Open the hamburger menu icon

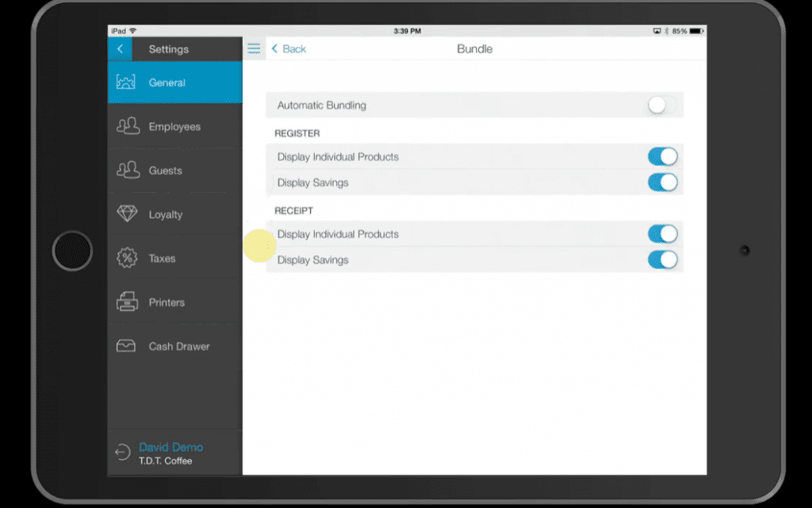coord(254,48)
